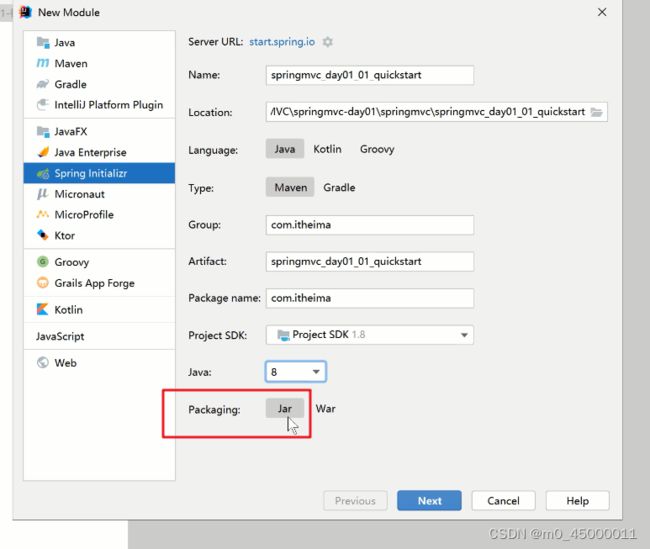Click the Groovy green circle icon

click(x=43, y=262)
